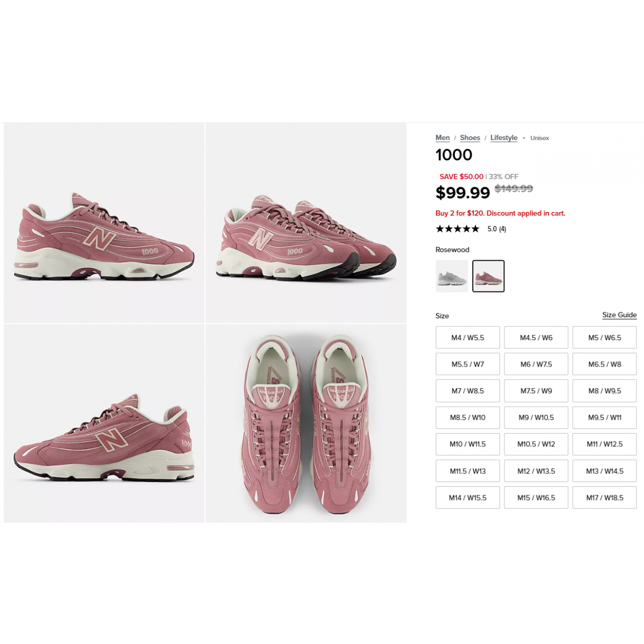This screenshot has height=644, width=644.
Task: Choose size M6 / W7.5
Action: pyautogui.click(x=536, y=364)
